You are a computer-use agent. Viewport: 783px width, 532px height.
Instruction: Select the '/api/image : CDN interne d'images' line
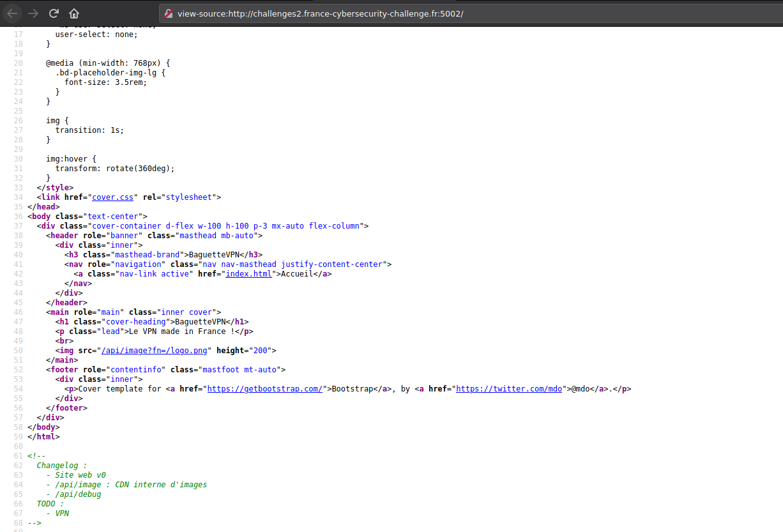point(126,485)
